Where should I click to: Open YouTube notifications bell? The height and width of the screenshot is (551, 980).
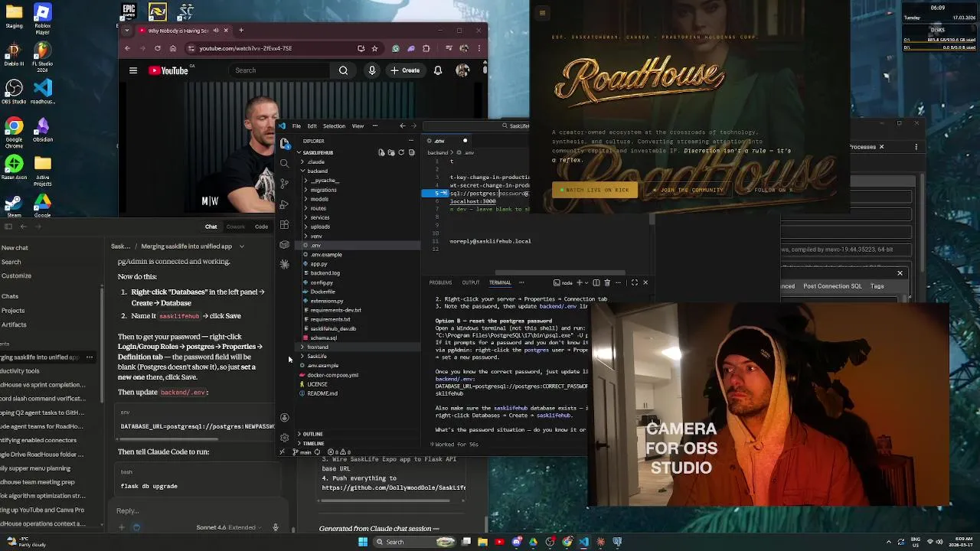(438, 70)
